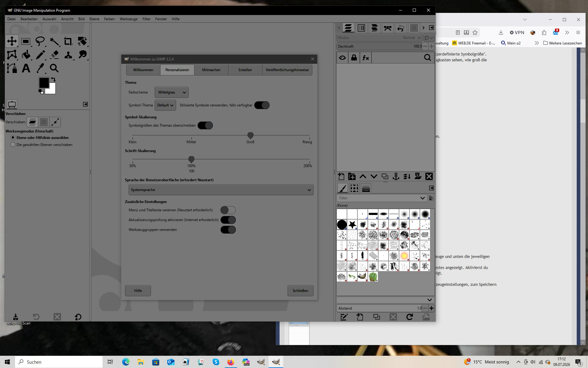Screen dimensions: 588x368
Task: Select the Unified Transform tool
Action: 82,41
